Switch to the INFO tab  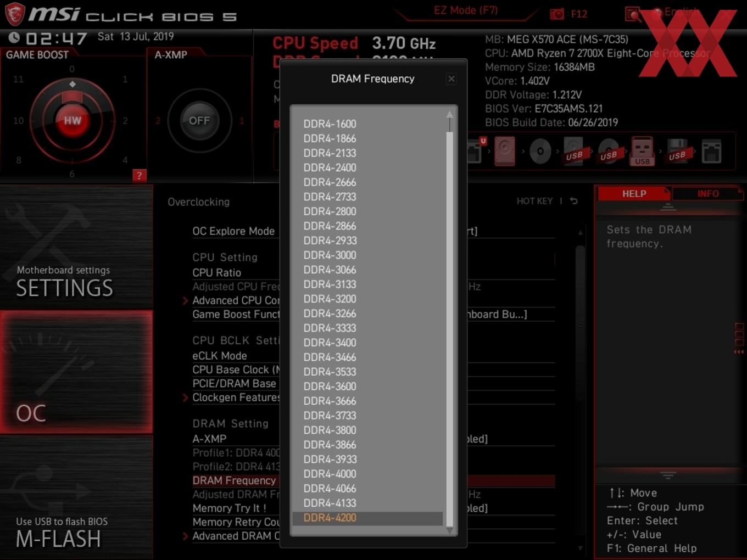click(707, 193)
